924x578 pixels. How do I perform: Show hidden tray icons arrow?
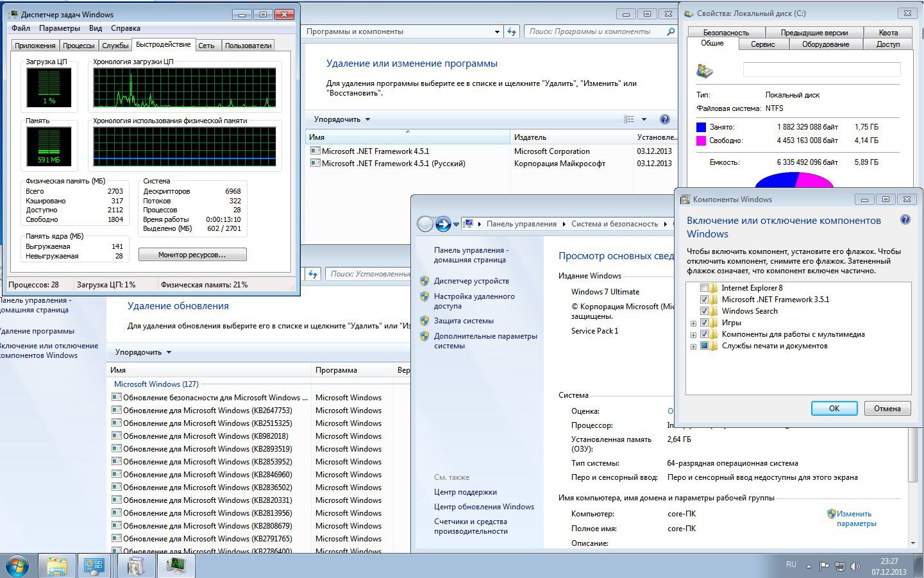tap(809, 566)
